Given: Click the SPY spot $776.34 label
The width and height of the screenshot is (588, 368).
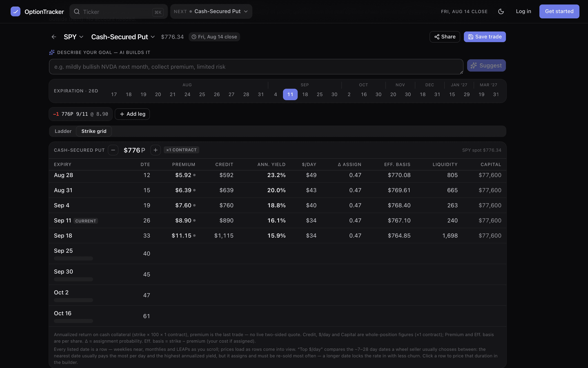Looking at the screenshot, I should pos(482,150).
